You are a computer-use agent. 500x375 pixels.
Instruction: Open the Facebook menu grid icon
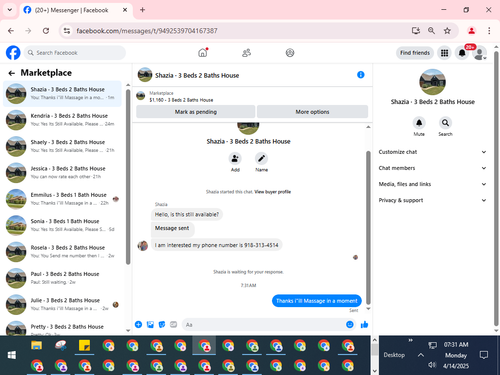pyautogui.click(x=444, y=53)
